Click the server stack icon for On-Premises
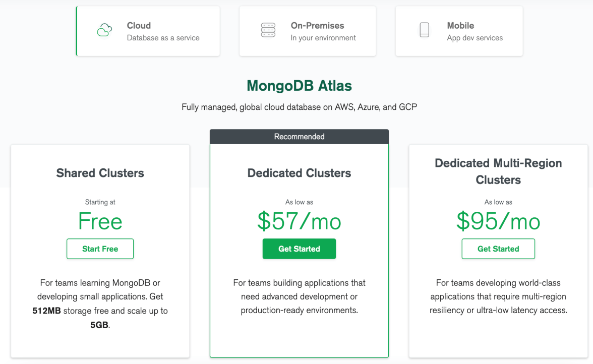 click(268, 30)
